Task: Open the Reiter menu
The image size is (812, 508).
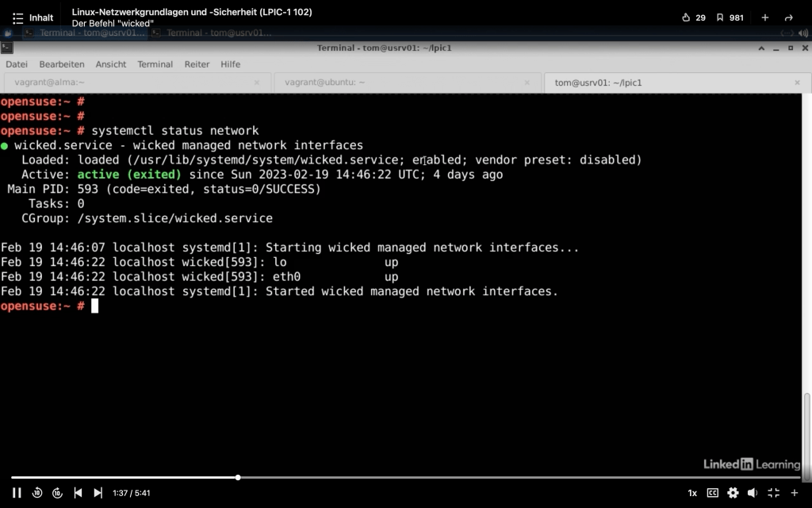Action: 197,64
